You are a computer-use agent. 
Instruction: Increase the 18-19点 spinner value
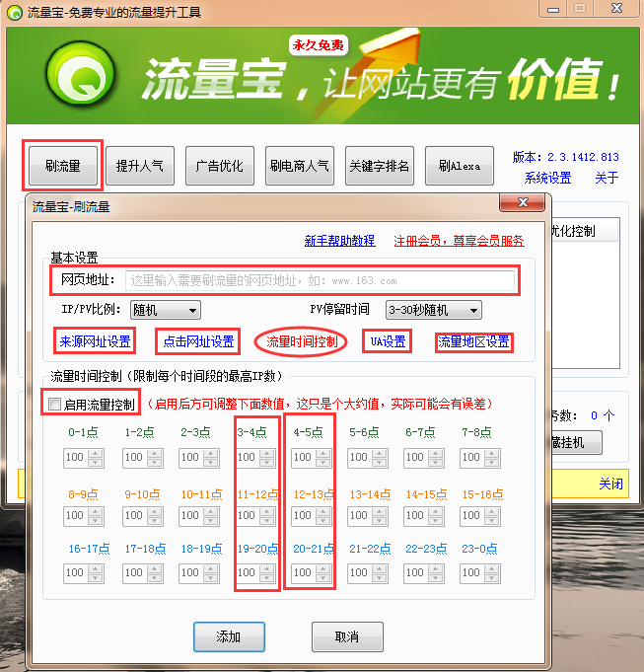pyautogui.click(x=211, y=568)
